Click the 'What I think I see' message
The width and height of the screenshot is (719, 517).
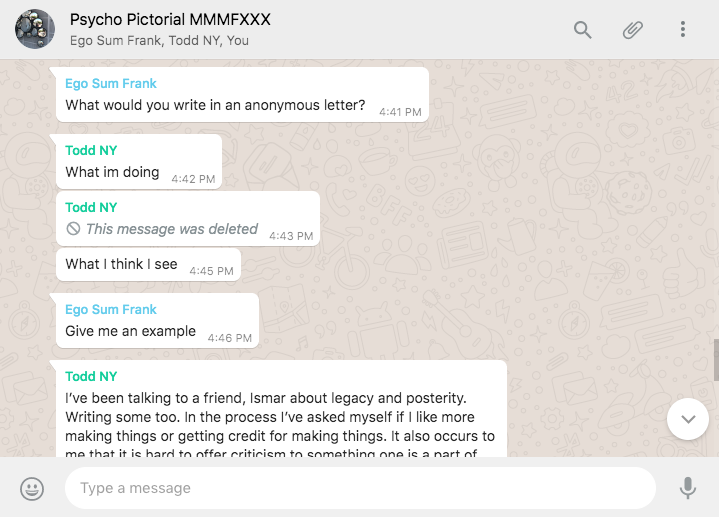click(x=122, y=265)
